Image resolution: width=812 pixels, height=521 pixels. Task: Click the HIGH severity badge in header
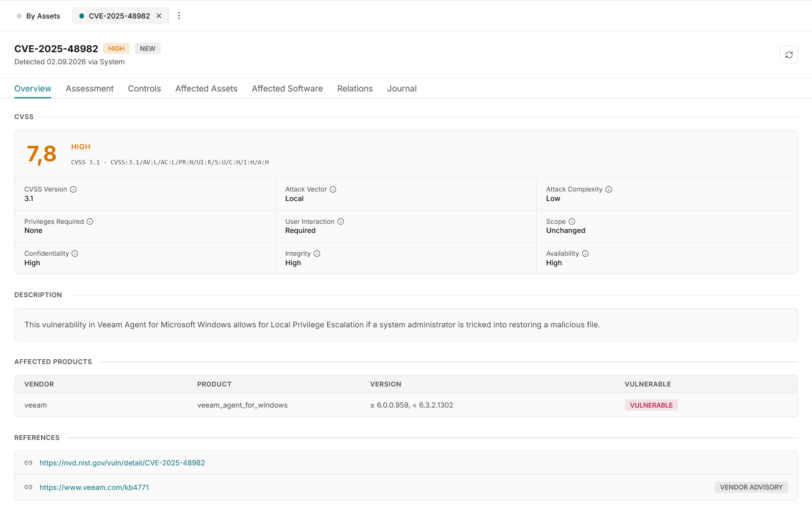click(x=116, y=48)
